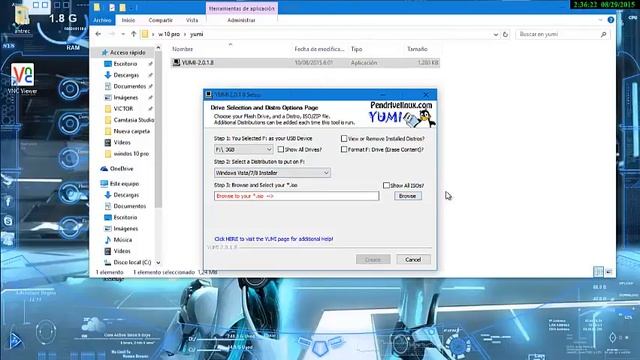Refresh the yumi folder view

pos(505,34)
